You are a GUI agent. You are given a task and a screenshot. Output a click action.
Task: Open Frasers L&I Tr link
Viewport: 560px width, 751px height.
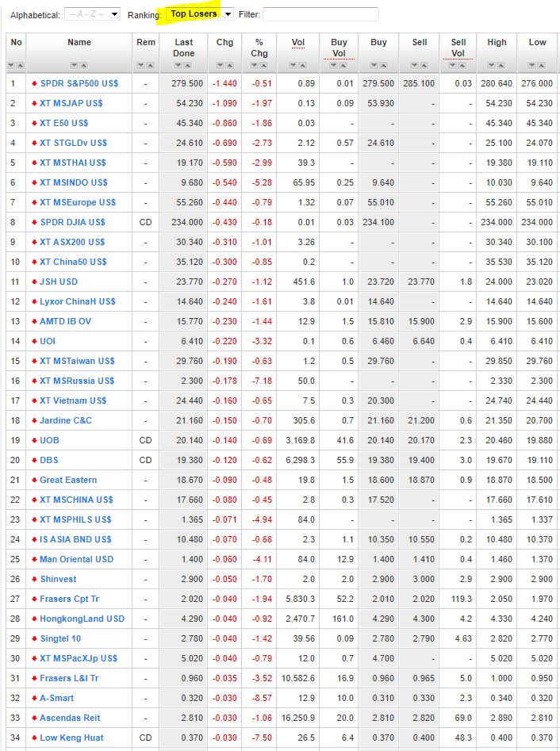pyautogui.click(x=69, y=678)
